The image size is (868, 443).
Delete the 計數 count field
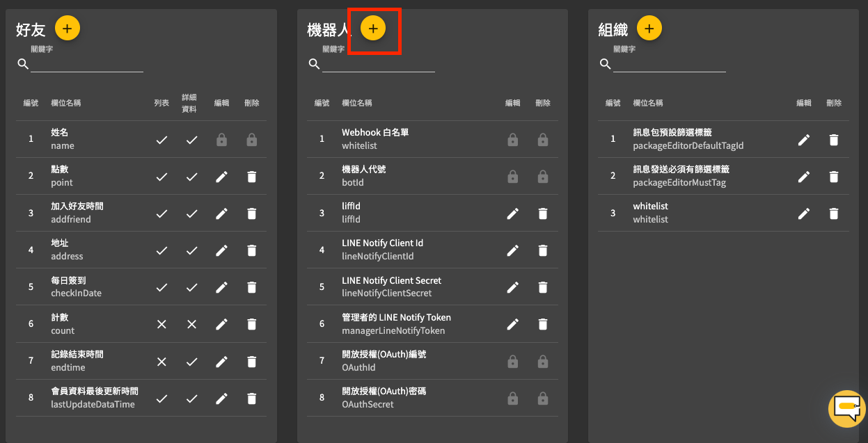tap(252, 324)
